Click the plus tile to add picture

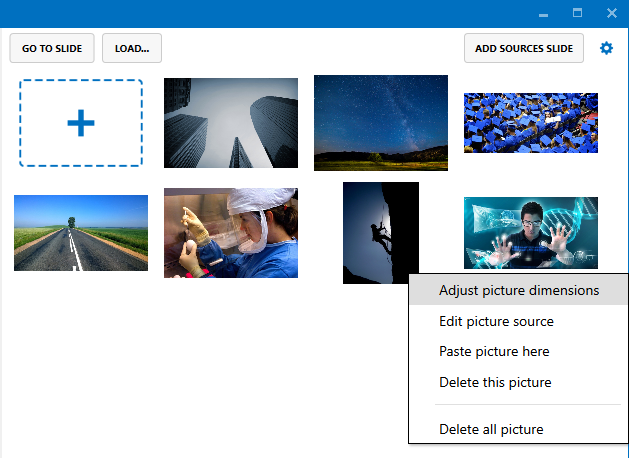[x=81, y=123]
